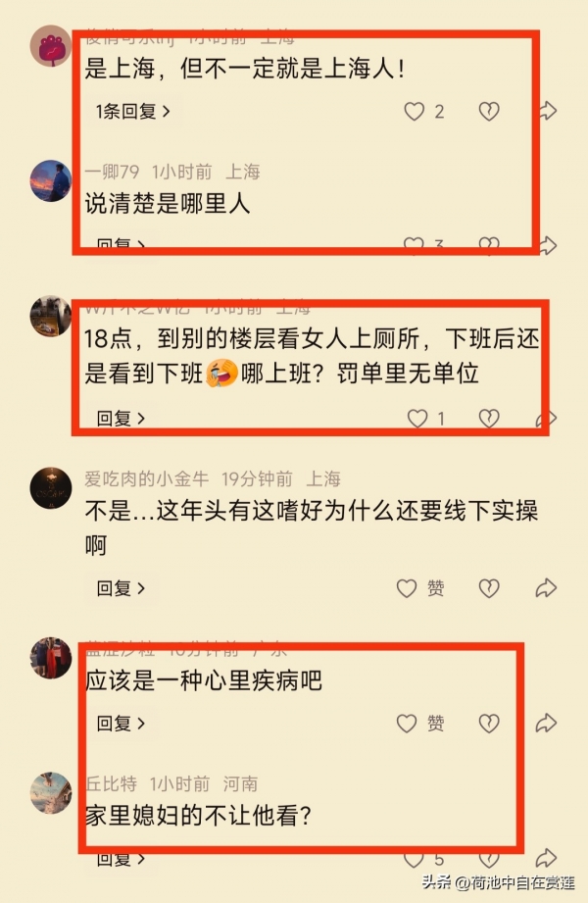The image size is (588, 903).
Task: Like the '应该是一种心里疾病吧' comment
Action: (x=407, y=724)
